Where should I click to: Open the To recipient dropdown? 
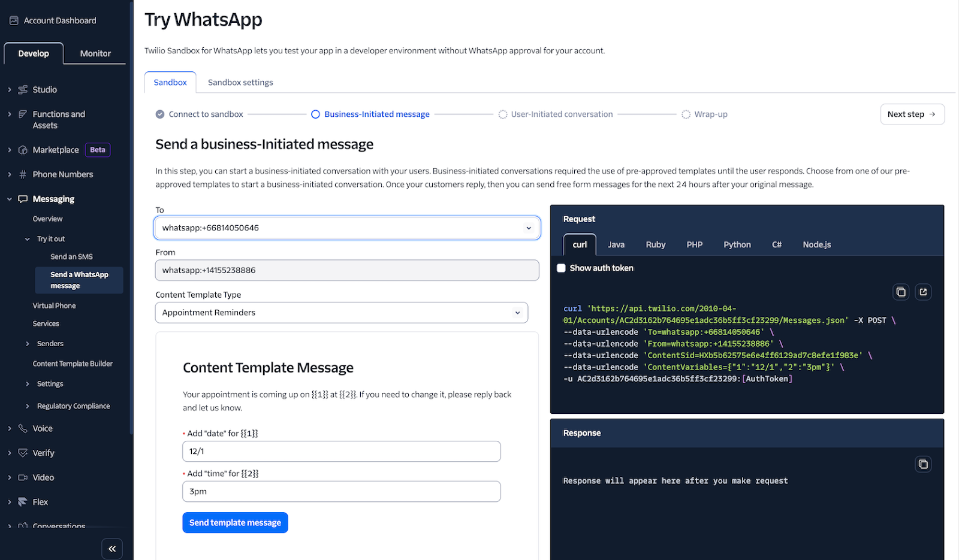[529, 228]
